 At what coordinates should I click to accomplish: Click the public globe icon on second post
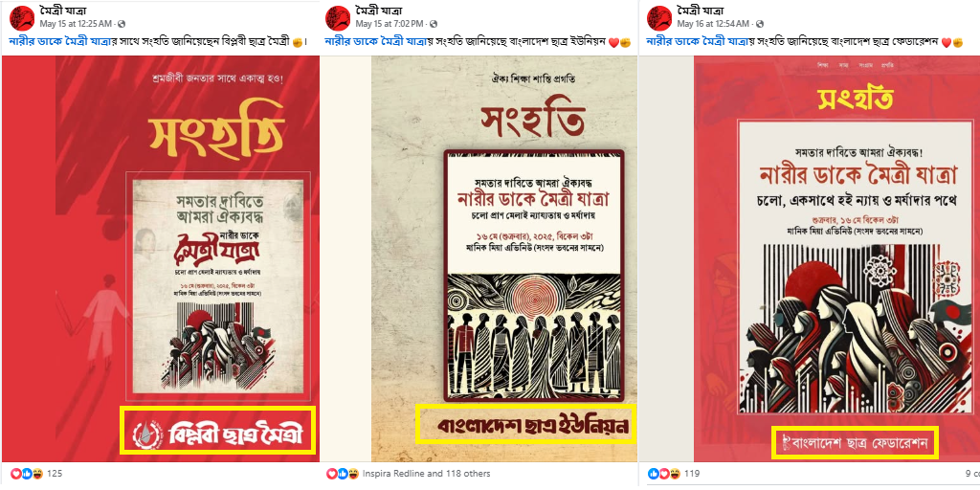pos(434,24)
